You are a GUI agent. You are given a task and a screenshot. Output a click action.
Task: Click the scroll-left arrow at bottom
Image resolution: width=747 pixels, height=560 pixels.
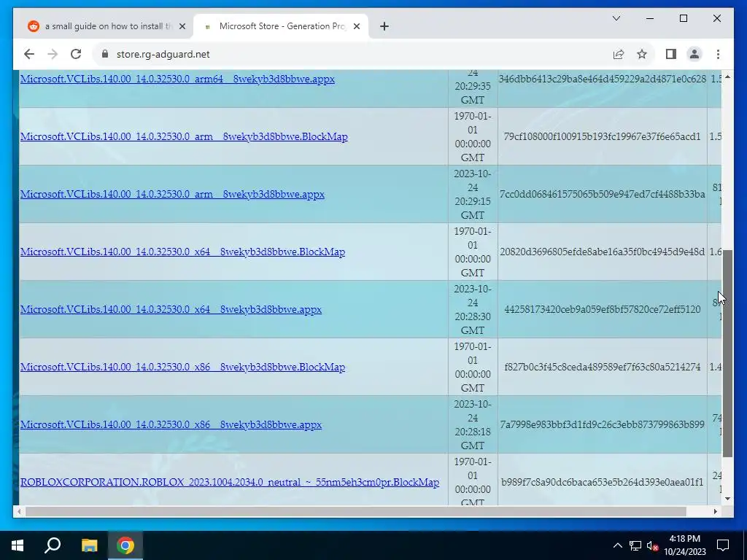(18, 511)
